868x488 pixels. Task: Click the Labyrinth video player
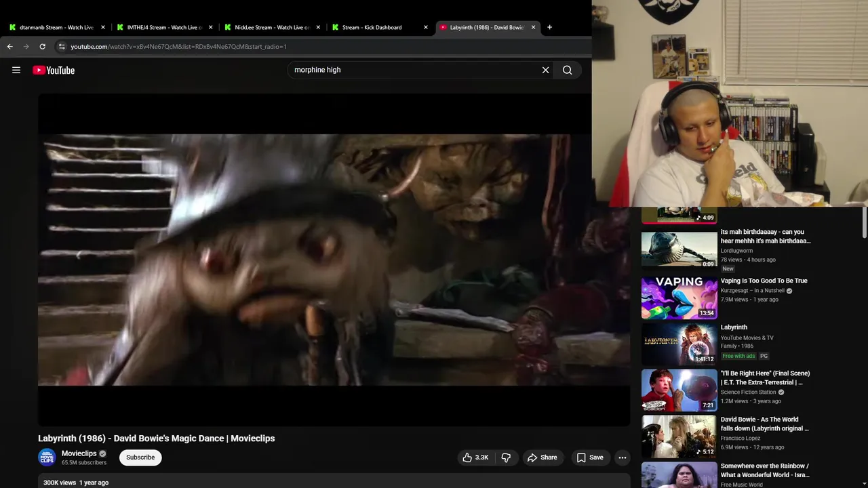334,260
